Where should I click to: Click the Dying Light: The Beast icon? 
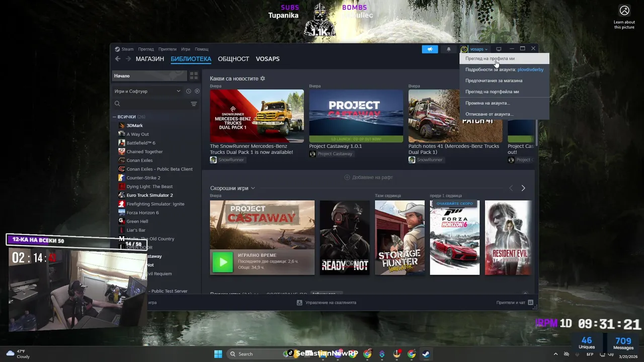(121, 187)
